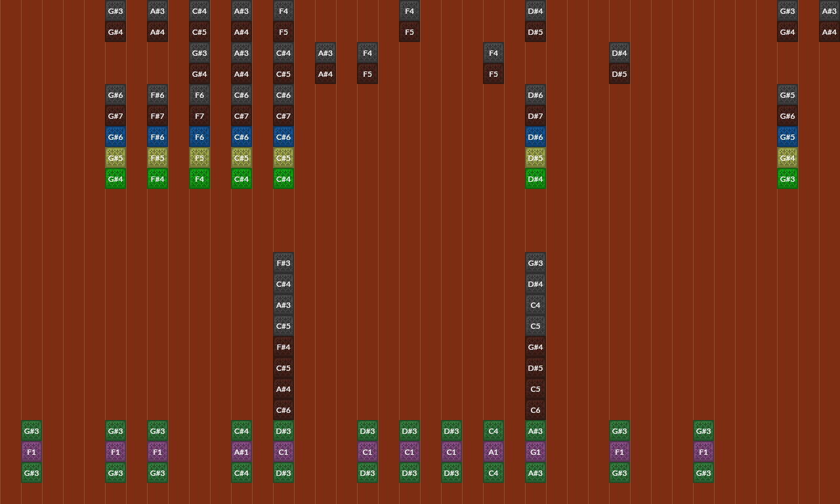This screenshot has width=840, height=504.
Task: Select the bright green F#4 note block
Action: pyautogui.click(x=157, y=178)
